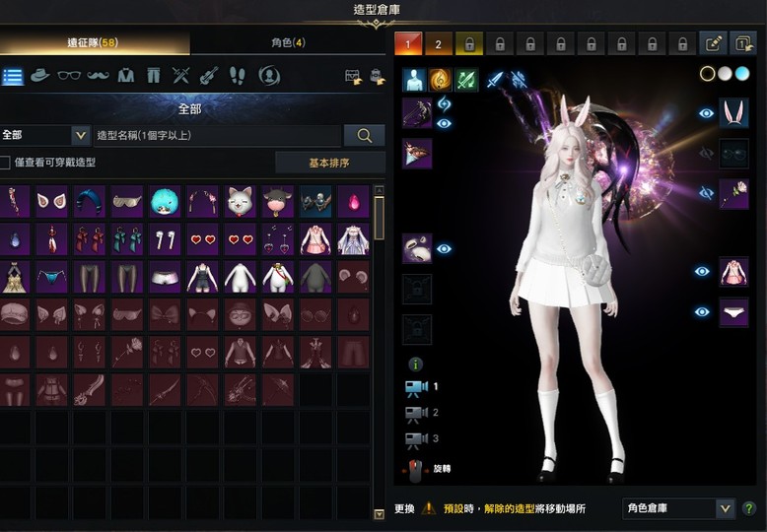Screen dimensions: 767x532
Task: Toggle weapon skin visibility eye
Action: [x=444, y=124]
